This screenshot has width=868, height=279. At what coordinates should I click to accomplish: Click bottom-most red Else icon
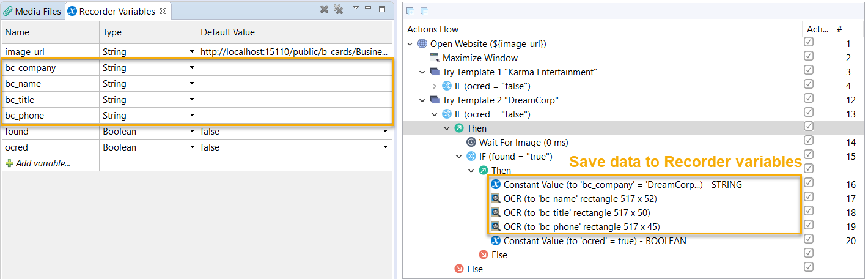click(459, 269)
